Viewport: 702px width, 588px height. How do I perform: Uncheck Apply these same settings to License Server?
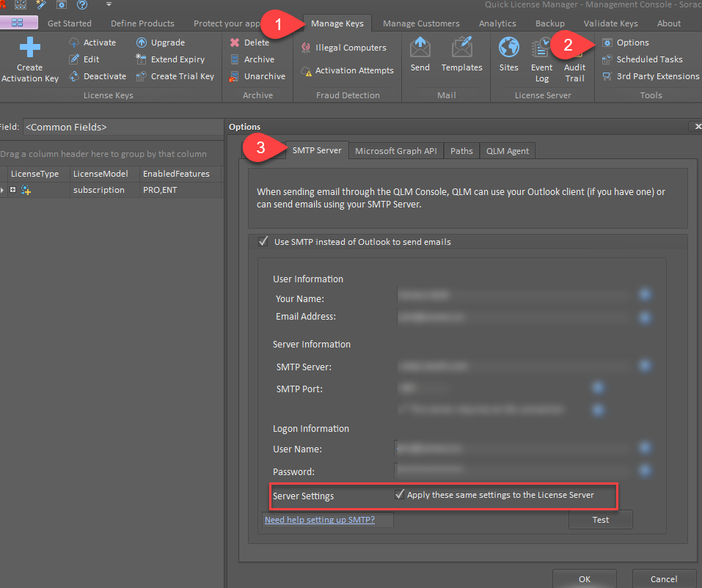400,495
